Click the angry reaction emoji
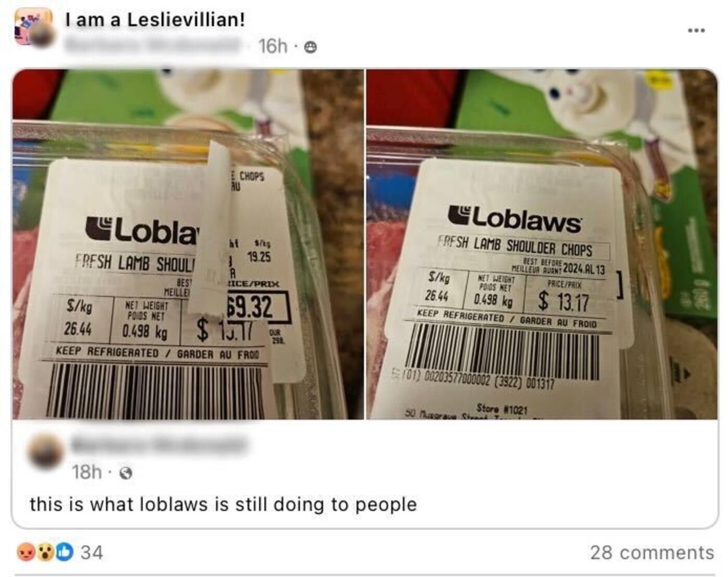The image size is (728, 577). 26,552
